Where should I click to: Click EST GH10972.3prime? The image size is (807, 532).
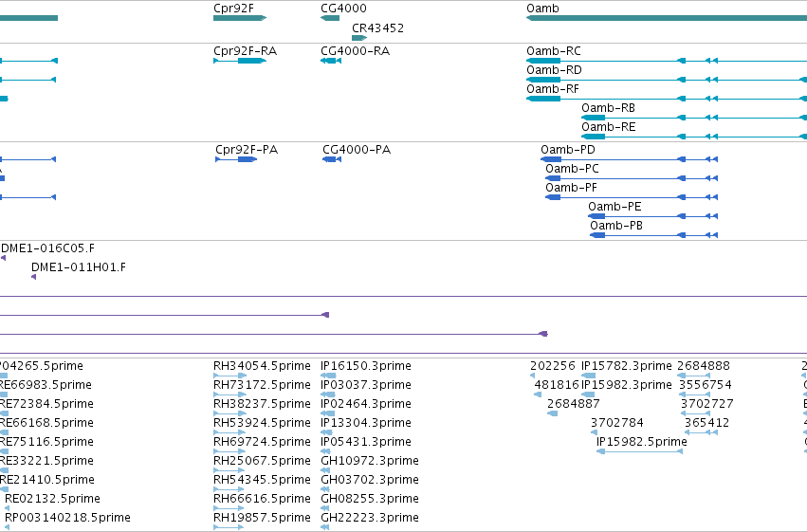coord(370,461)
